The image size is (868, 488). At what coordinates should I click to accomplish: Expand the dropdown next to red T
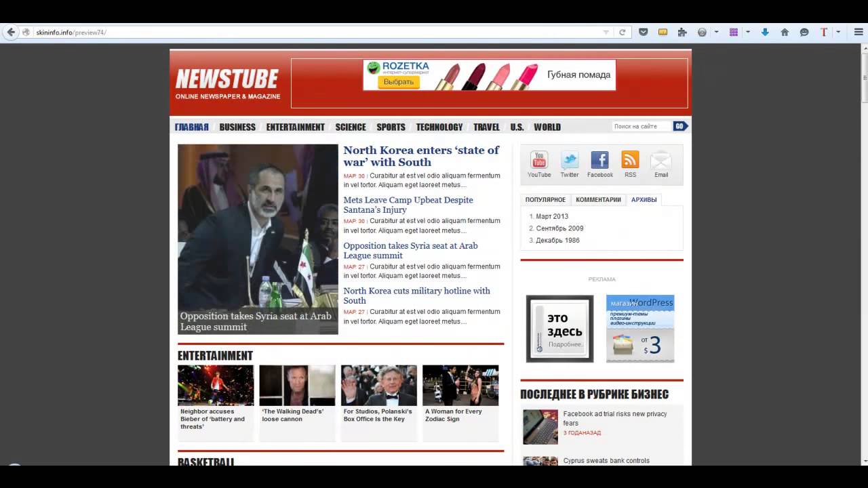[x=838, y=32]
